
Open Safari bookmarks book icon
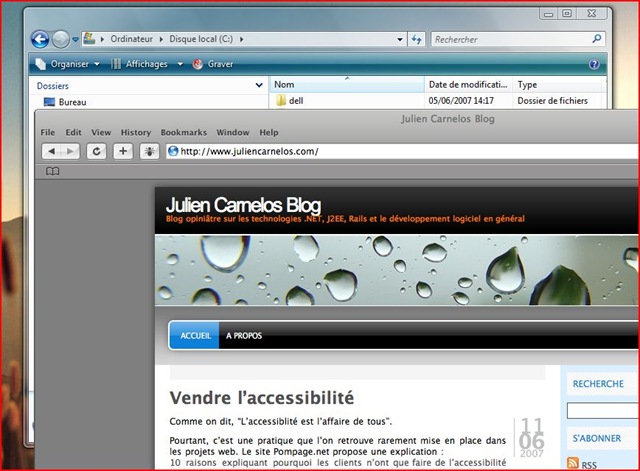[53, 171]
